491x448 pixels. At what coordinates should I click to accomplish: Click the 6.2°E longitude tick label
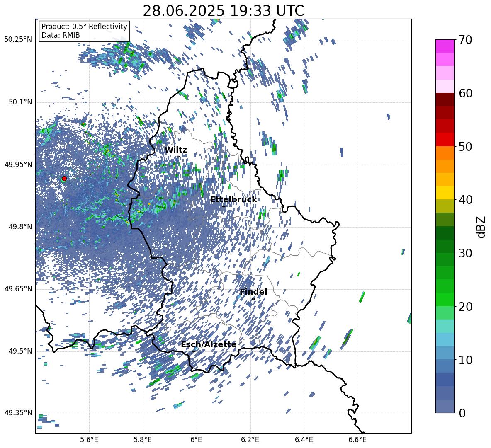[250, 440]
